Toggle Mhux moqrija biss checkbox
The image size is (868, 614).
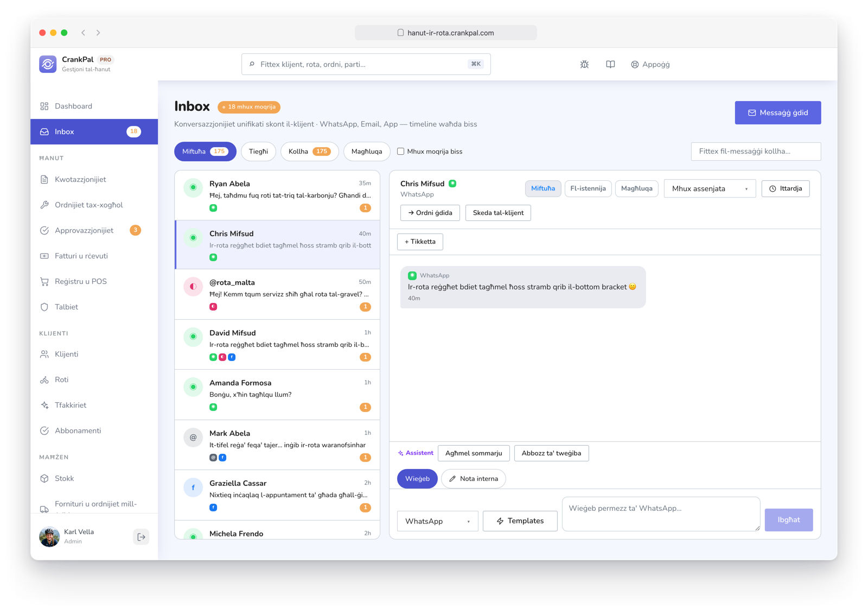[x=400, y=151]
